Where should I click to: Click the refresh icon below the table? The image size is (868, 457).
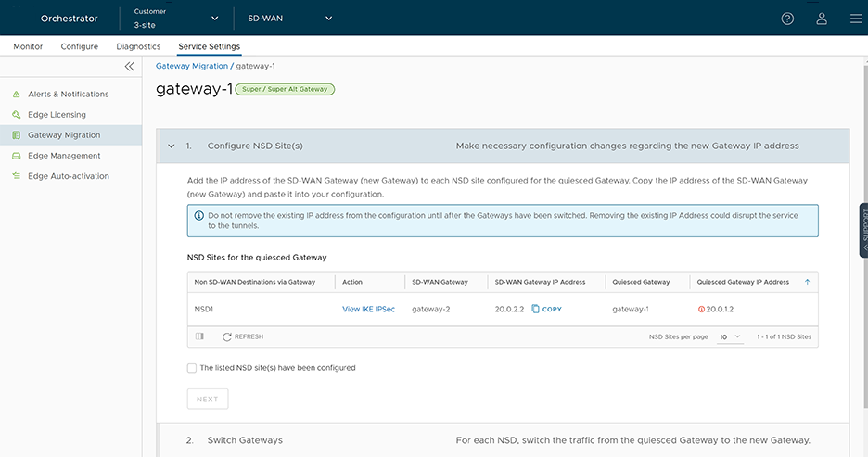coord(226,336)
